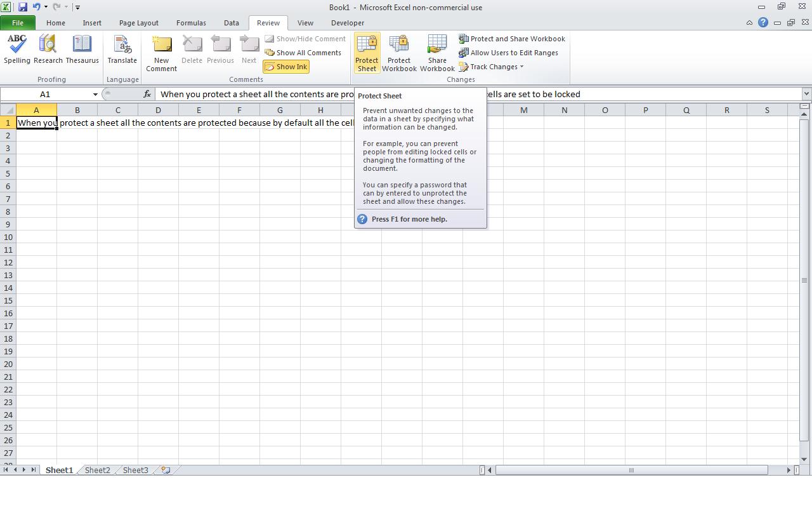This screenshot has width=812, height=508.
Task: Open the Thesaurus
Action: click(82, 51)
